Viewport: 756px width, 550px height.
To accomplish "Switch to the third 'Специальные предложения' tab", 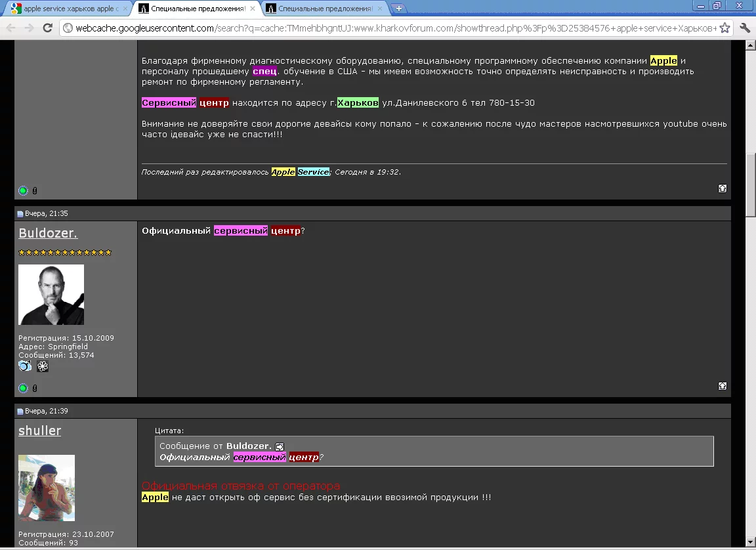I will coord(325,8).
